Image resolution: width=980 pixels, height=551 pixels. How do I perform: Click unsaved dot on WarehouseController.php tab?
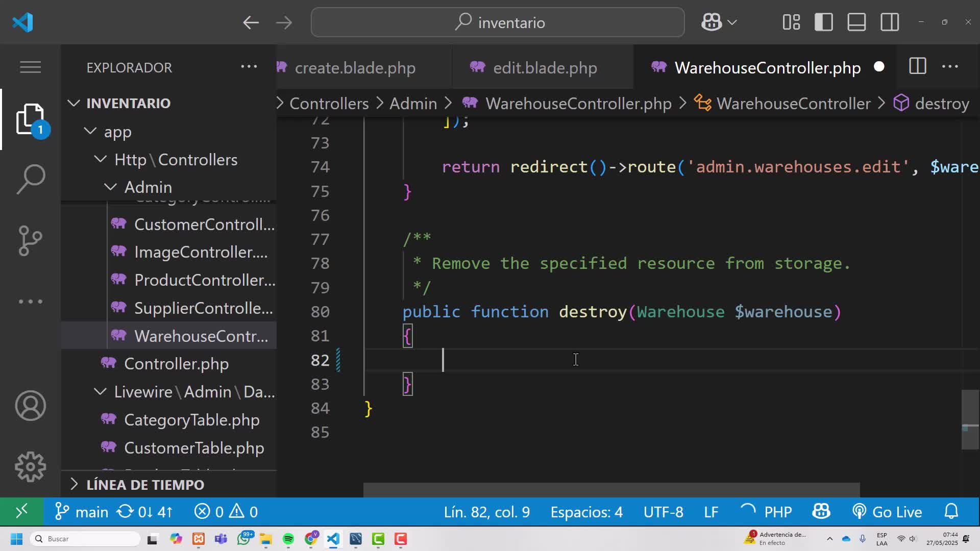coord(879,67)
